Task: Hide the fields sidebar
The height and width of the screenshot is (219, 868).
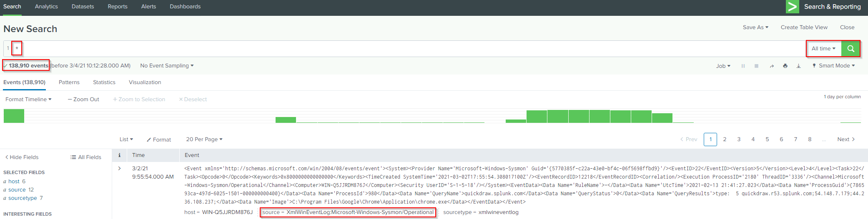Action: tap(22, 157)
